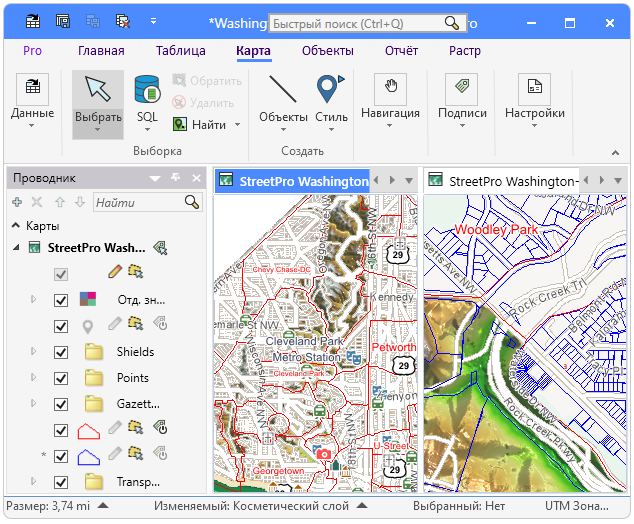Collapse the StreetPro Wash... map node

(x=16, y=247)
